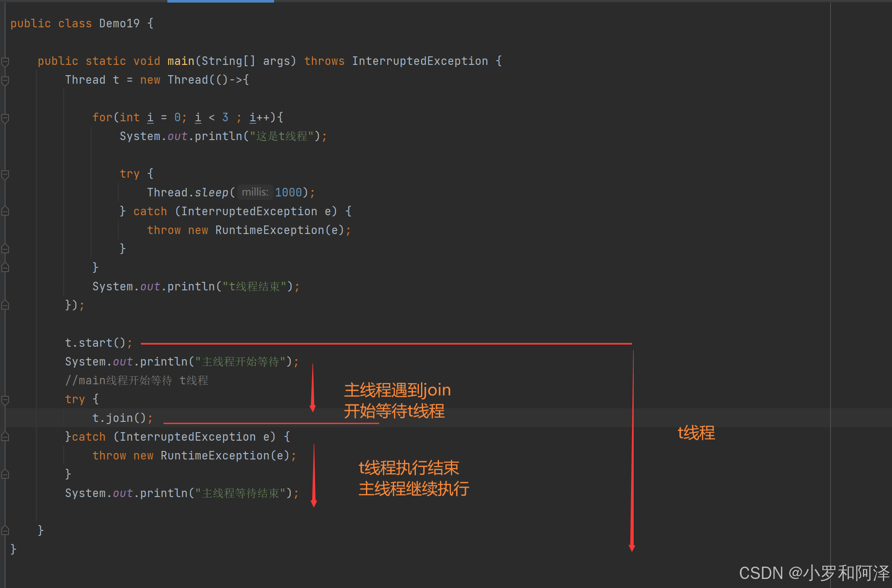This screenshot has height=588, width=892.
Task: Click the millis parameter hint
Action: point(255,193)
